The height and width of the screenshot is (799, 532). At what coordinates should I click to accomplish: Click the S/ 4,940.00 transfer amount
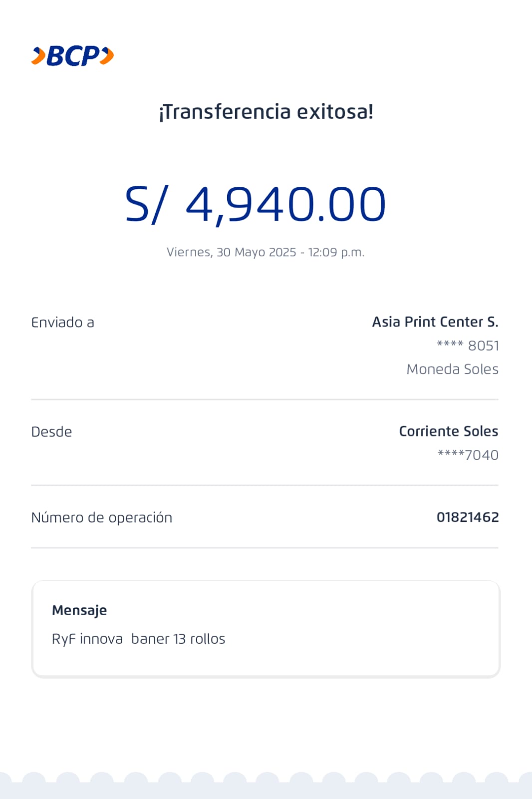256,204
